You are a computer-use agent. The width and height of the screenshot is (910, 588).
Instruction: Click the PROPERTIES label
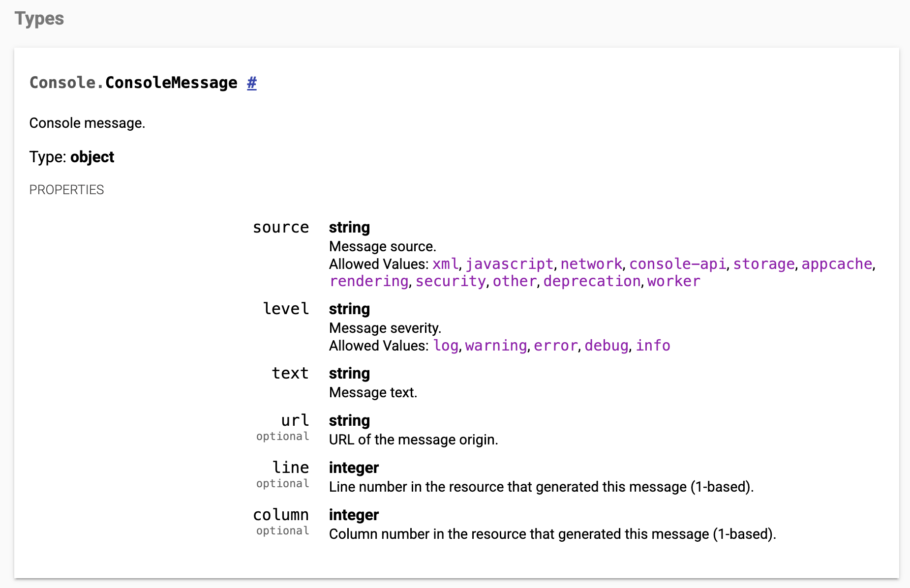pyautogui.click(x=66, y=190)
